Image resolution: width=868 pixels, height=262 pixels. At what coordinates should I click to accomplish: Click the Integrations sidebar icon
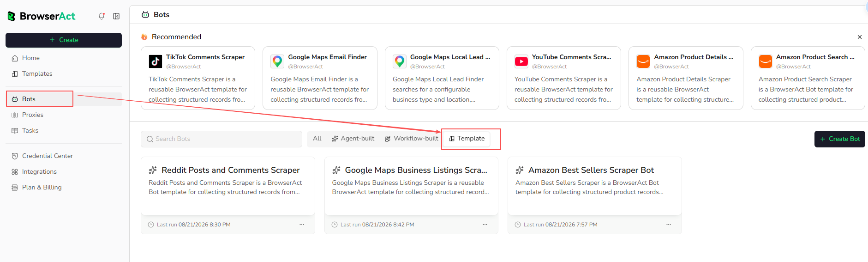[15, 172]
